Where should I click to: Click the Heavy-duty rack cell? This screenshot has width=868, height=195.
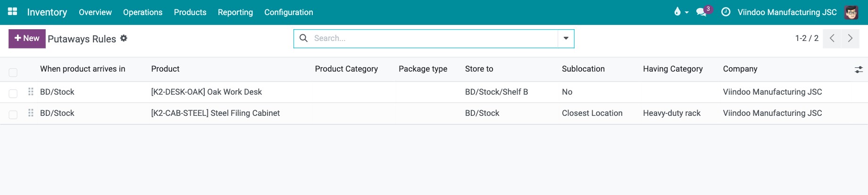672,113
